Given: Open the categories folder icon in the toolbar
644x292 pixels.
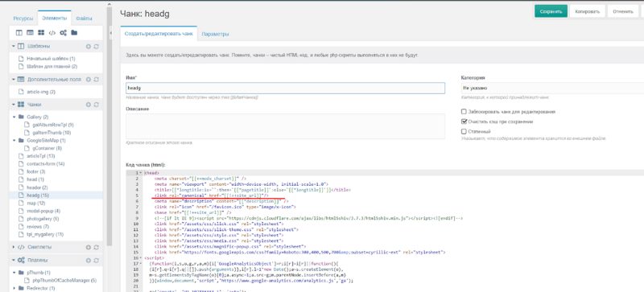Looking at the screenshot, I should [x=74, y=32].
